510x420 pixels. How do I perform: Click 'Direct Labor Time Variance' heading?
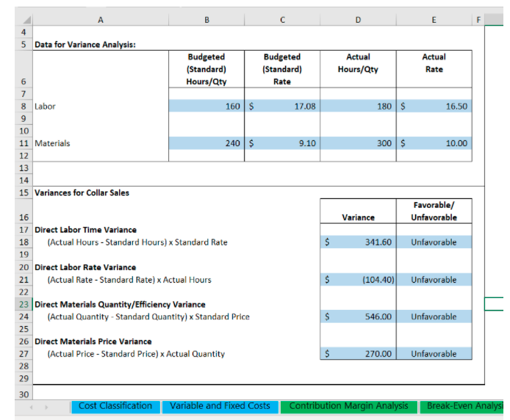[85, 230]
